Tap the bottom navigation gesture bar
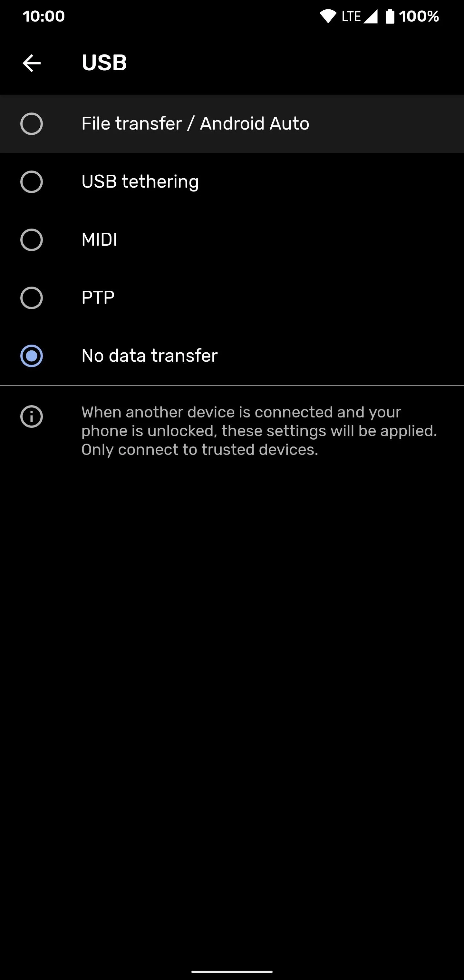Viewport: 464px width, 980px height. tap(232, 971)
